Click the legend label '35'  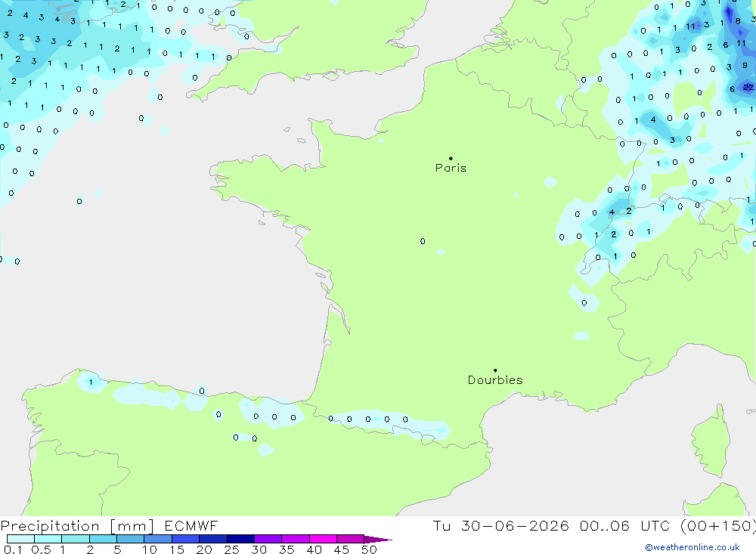[287, 549]
